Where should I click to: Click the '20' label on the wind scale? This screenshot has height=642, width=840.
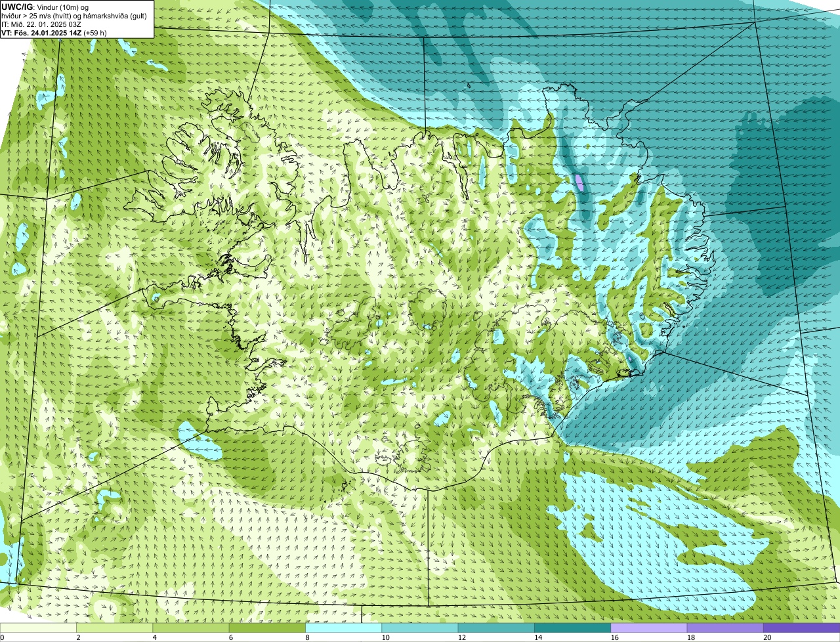pyautogui.click(x=767, y=637)
